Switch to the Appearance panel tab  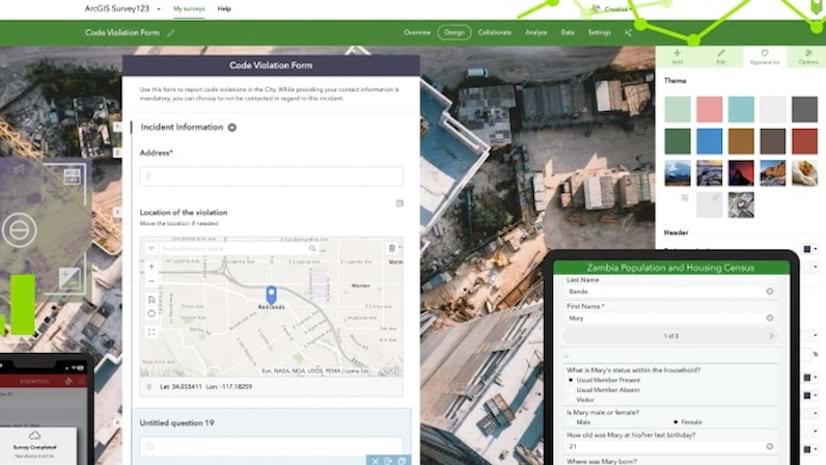(x=764, y=57)
